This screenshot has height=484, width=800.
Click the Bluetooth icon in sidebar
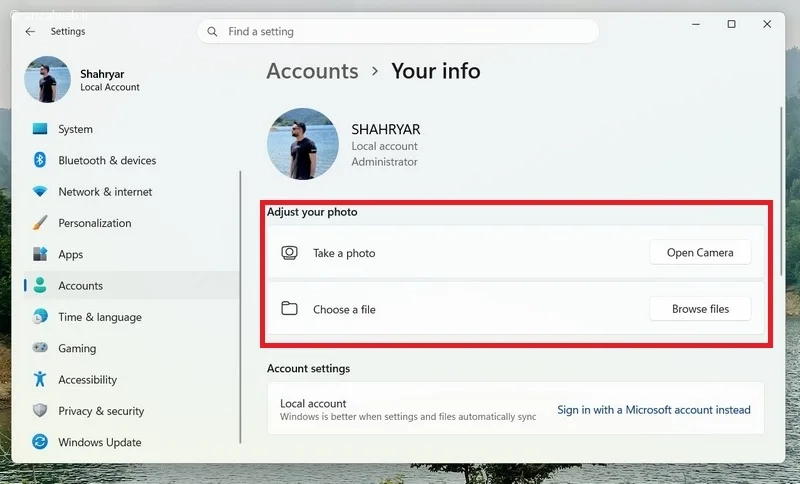coord(40,160)
